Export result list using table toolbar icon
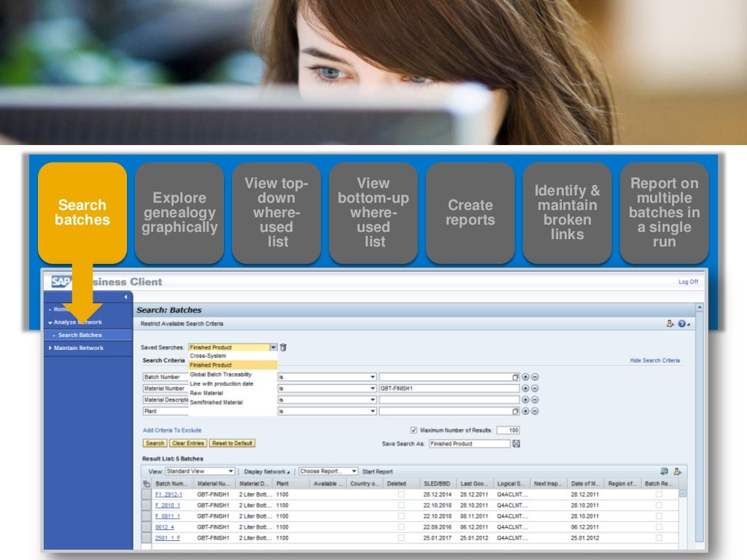The width and height of the screenshot is (747, 560). point(664,471)
